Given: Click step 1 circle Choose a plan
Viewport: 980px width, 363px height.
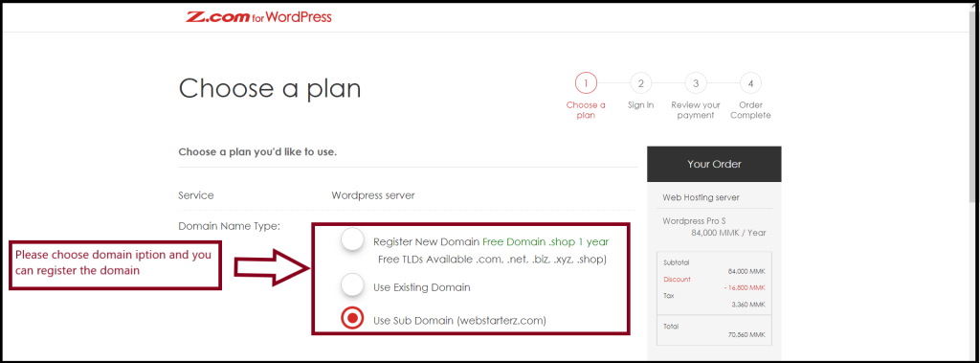Looking at the screenshot, I should [x=586, y=82].
